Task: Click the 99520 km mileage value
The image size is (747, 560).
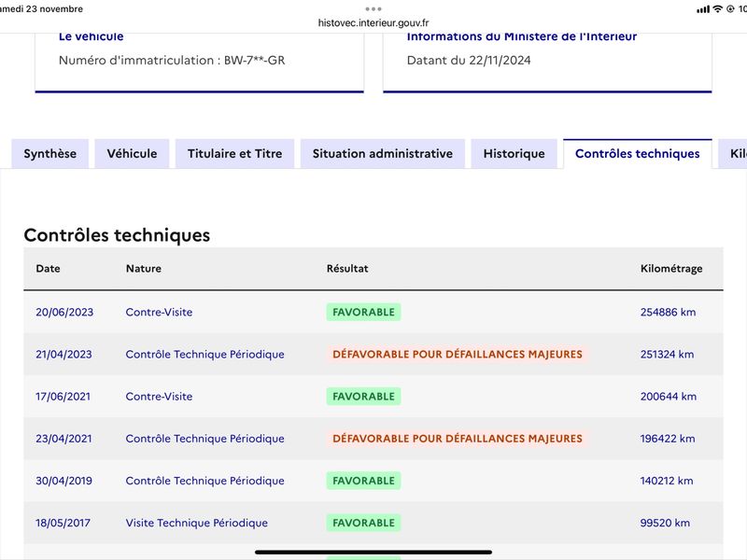Action: (x=665, y=523)
